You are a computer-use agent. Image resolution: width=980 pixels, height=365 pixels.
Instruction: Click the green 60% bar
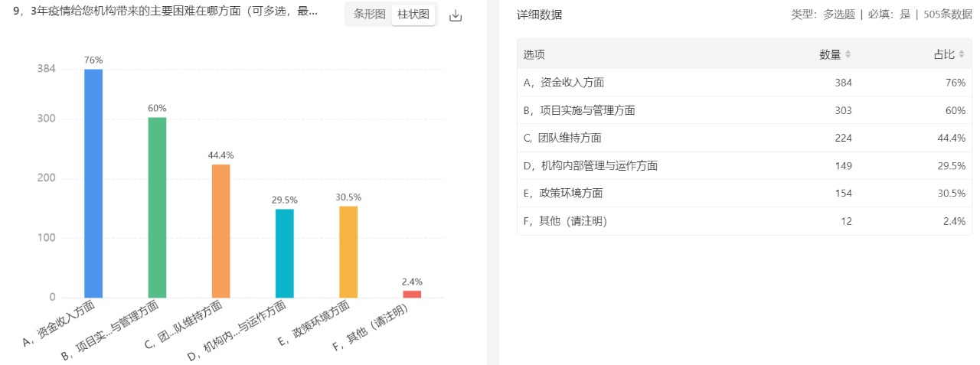[x=157, y=207]
